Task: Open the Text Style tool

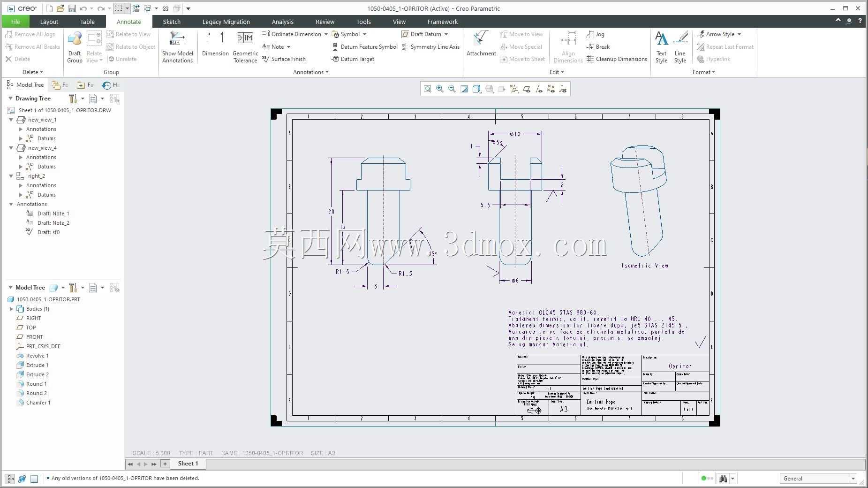Action: 661,47
